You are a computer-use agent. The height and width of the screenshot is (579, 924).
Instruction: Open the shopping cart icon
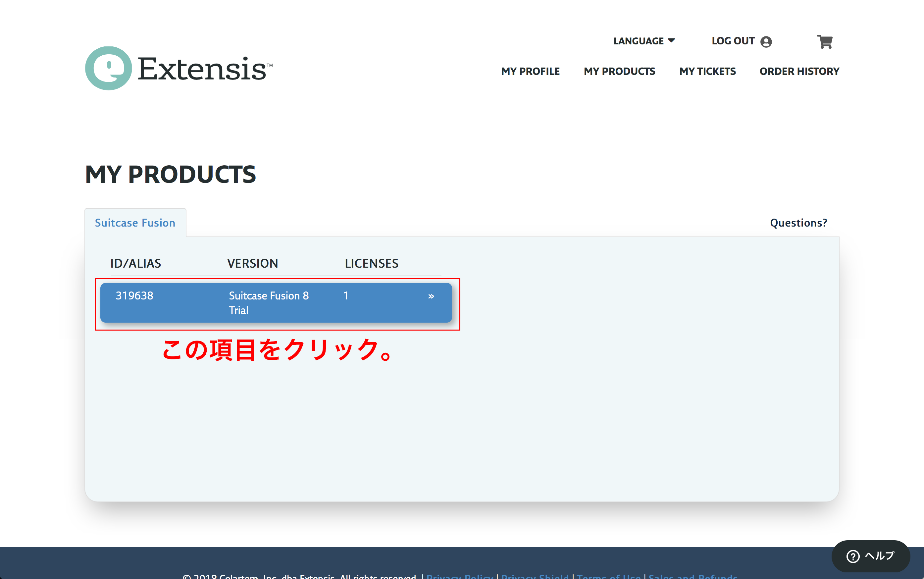pyautogui.click(x=825, y=41)
